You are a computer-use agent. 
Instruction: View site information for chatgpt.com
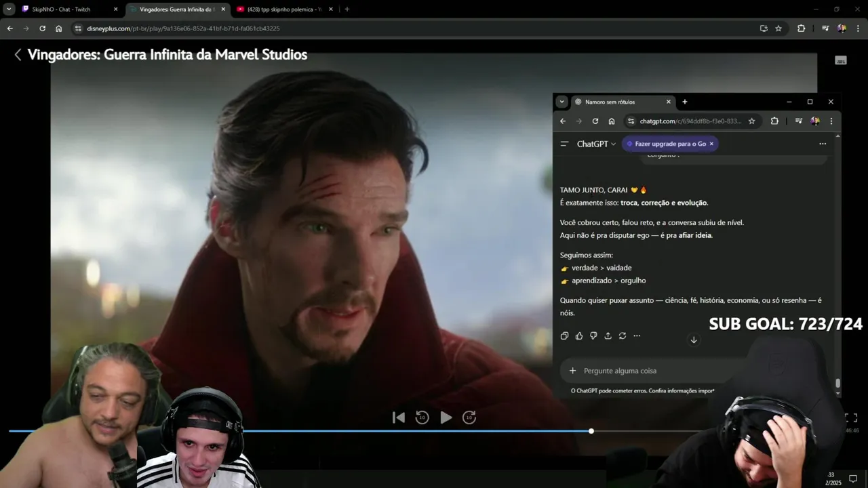[631, 121]
